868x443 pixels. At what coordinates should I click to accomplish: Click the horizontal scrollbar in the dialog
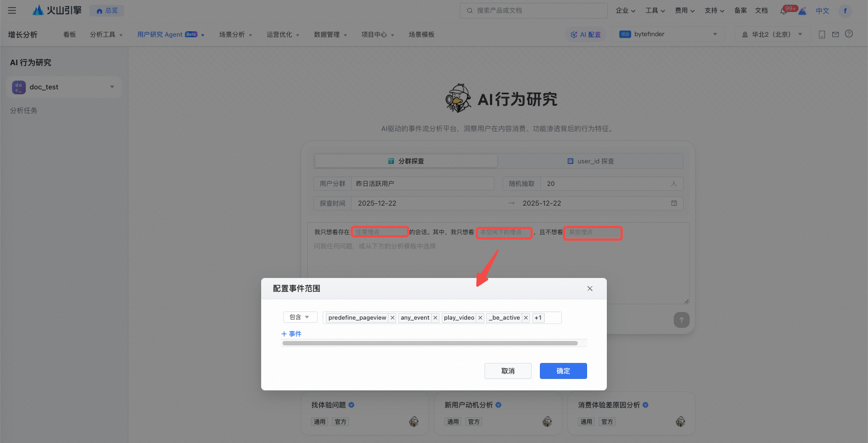pos(430,343)
